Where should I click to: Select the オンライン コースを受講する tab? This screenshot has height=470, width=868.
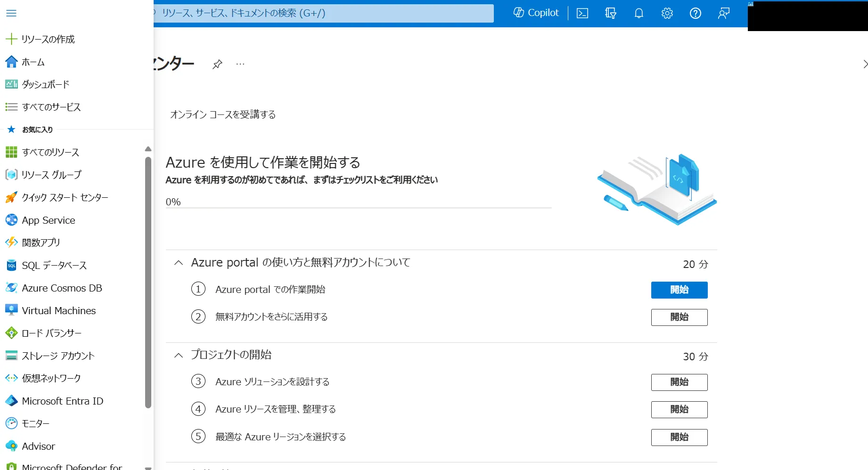[x=223, y=114]
